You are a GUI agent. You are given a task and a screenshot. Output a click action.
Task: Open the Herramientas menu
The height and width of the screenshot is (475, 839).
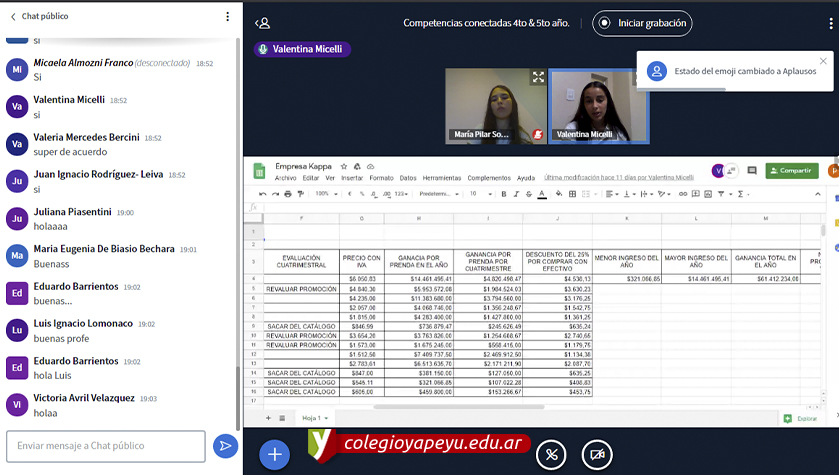click(x=442, y=178)
